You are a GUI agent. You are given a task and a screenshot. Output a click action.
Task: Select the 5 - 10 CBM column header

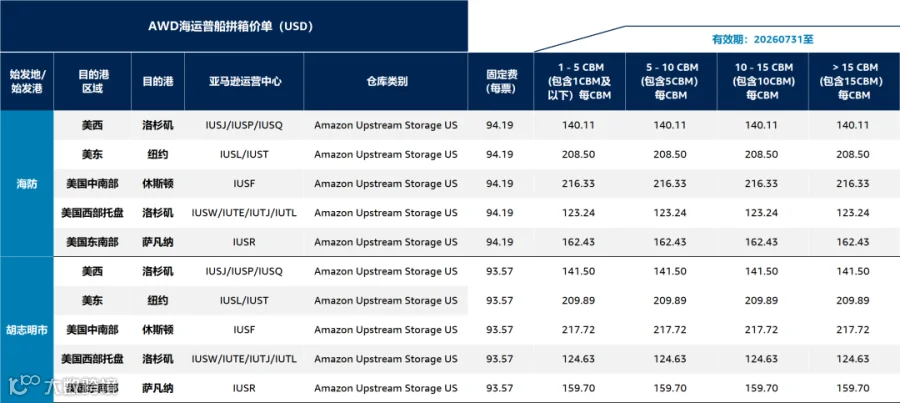coord(671,82)
